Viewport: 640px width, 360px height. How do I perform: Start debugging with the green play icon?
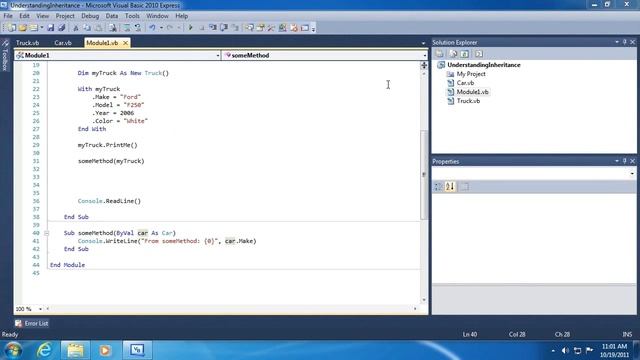190,28
